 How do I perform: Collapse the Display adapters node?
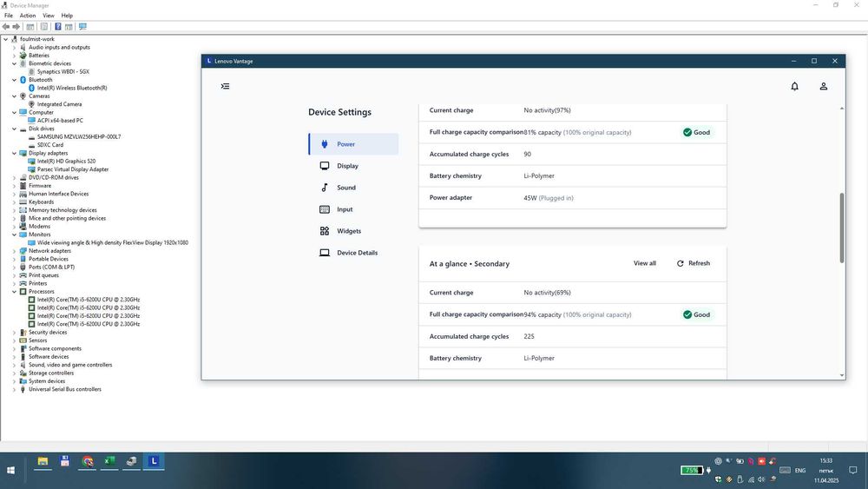[15, 154]
